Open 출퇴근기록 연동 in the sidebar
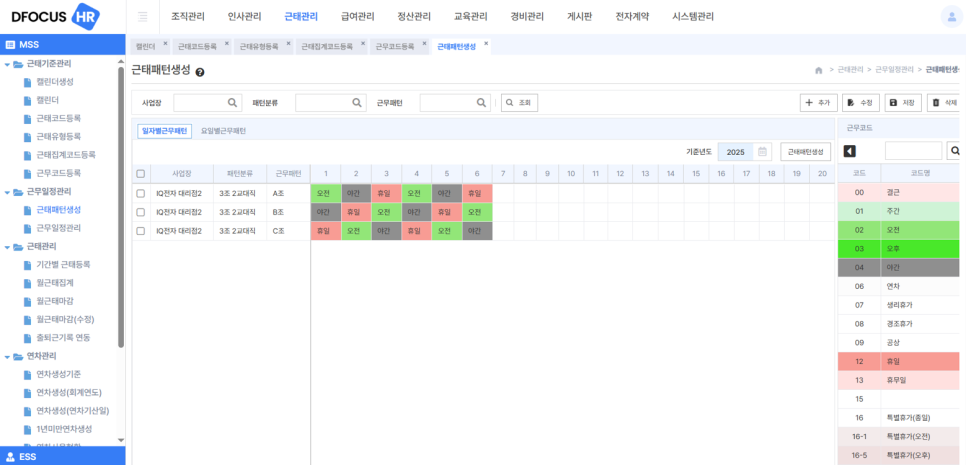966x465 pixels. tap(63, 338)
